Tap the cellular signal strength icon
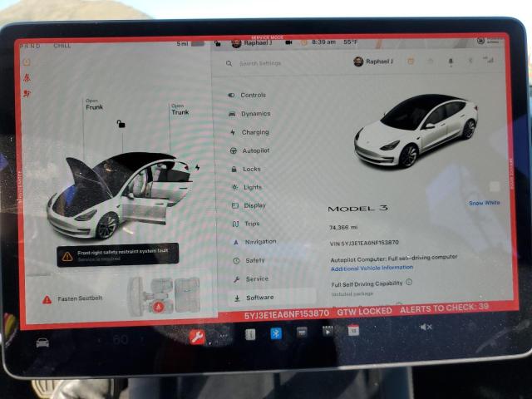This screenshot has width=532, height=399. click(489, 60)
